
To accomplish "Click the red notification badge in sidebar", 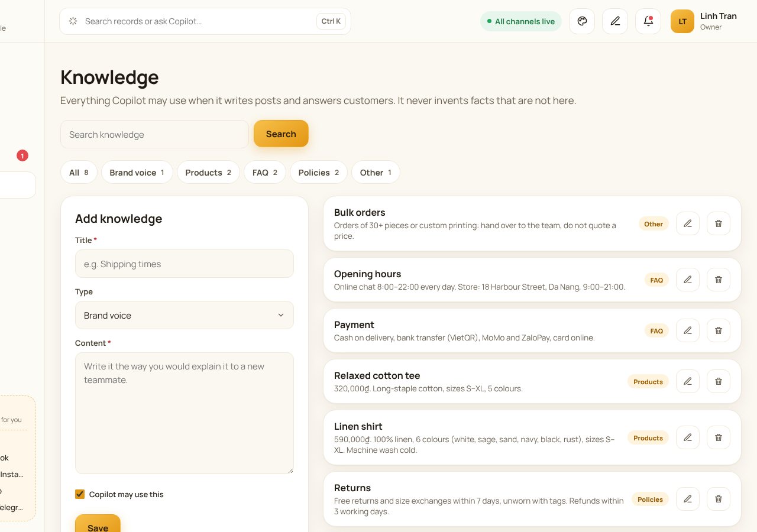I will coord(22,155).
